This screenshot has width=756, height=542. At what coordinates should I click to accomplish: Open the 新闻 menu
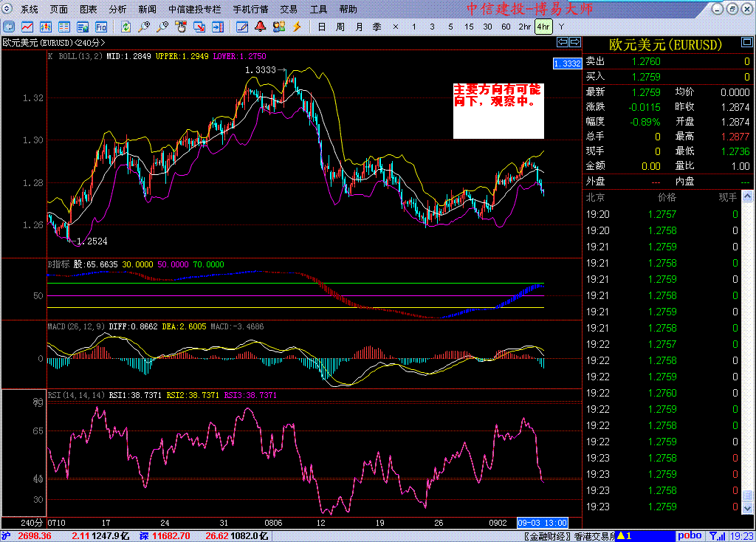[147, 9]
